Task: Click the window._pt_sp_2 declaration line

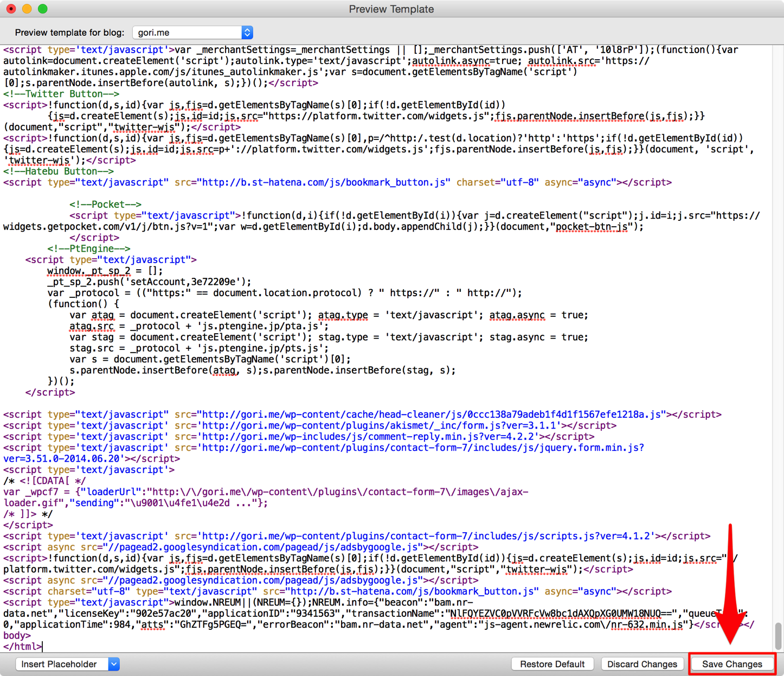Action: (105, 271)
